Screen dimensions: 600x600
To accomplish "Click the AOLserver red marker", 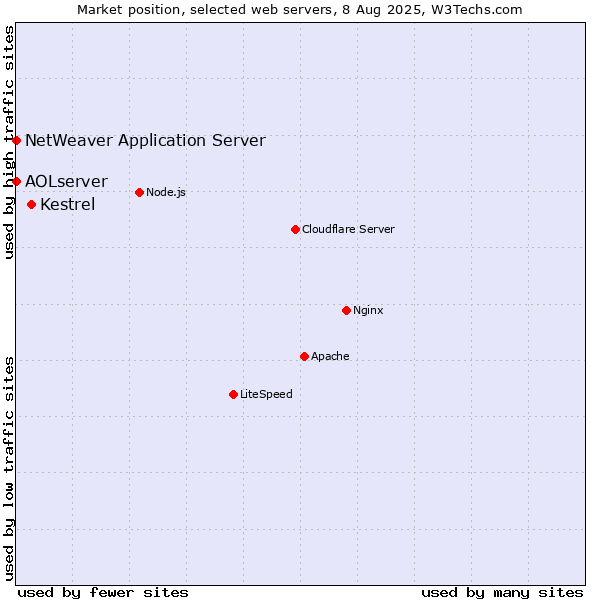I will 16,181.
